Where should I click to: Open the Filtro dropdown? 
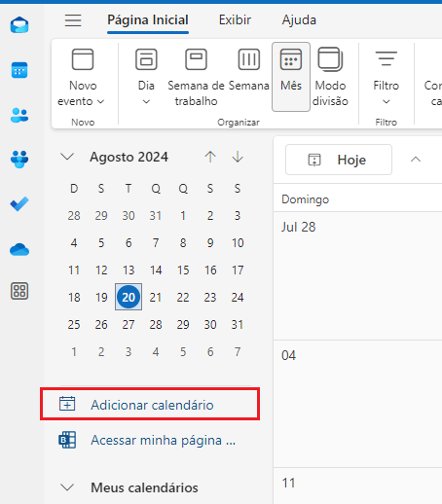point(386,77)
